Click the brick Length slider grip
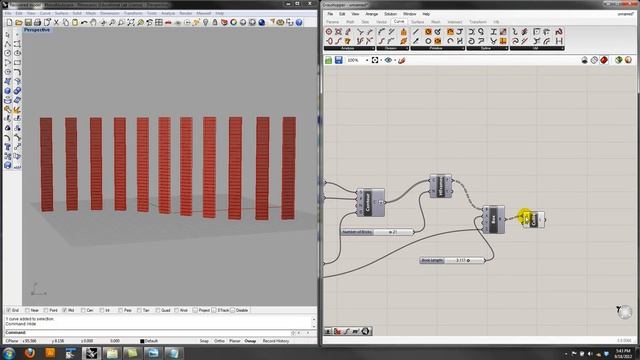The height and width of the screenshot is (360, 640). 468,260
